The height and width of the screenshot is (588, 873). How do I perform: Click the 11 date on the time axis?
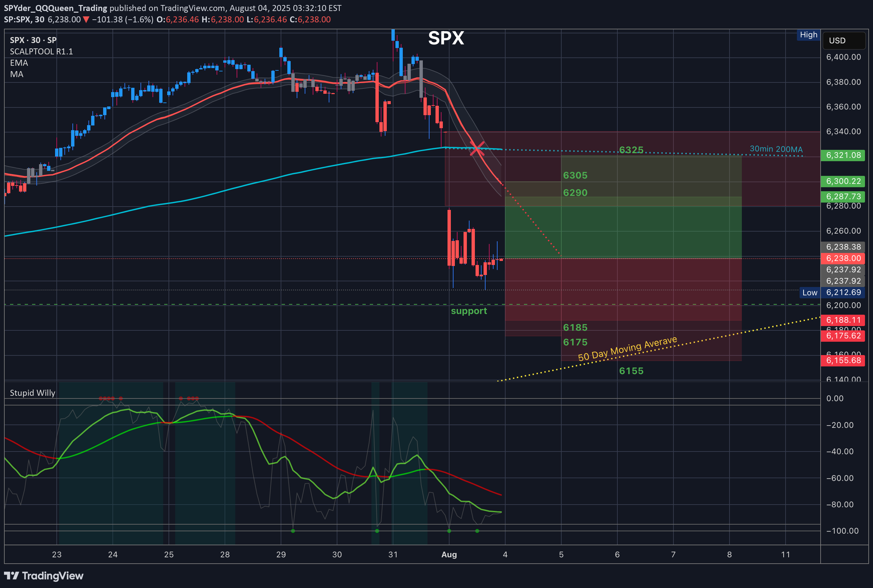point(785,554)
